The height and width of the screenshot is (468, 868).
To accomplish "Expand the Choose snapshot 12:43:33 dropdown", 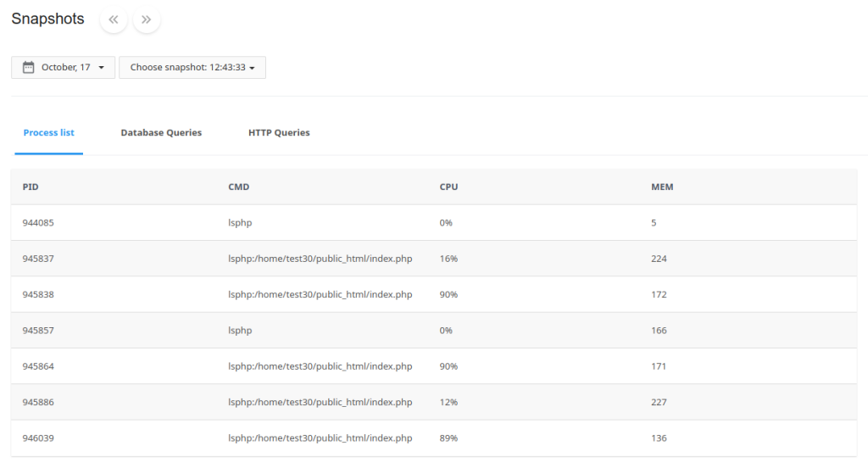I will click(x=192, y=67).
